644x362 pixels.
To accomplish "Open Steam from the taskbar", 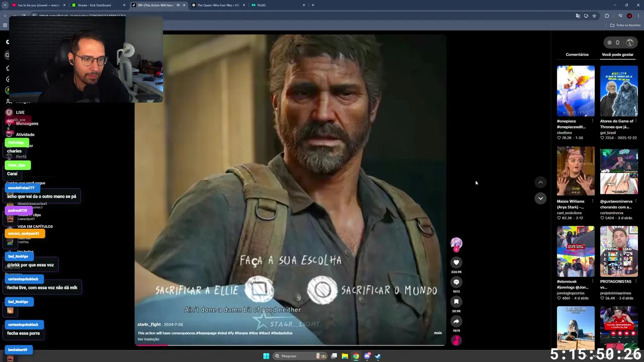I will [x=378, y=356].
